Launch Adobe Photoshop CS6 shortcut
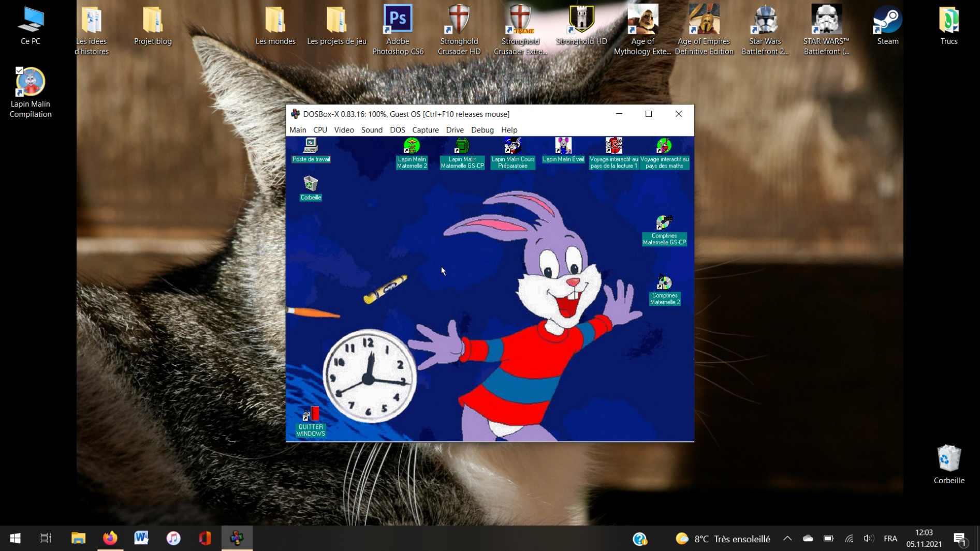 (398, 30)
